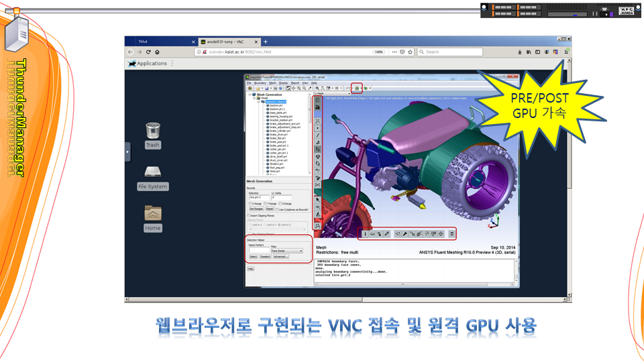Go to the browser home page
Image resolution: width=644 pixels, height=362 pixels.
click(157, 52)
